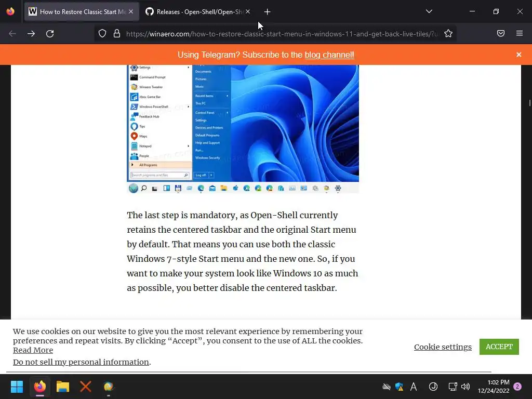Viewport: 532px width, 399px height.
Task: Open Firefox View icon at tab bar start
Action: 10,11
